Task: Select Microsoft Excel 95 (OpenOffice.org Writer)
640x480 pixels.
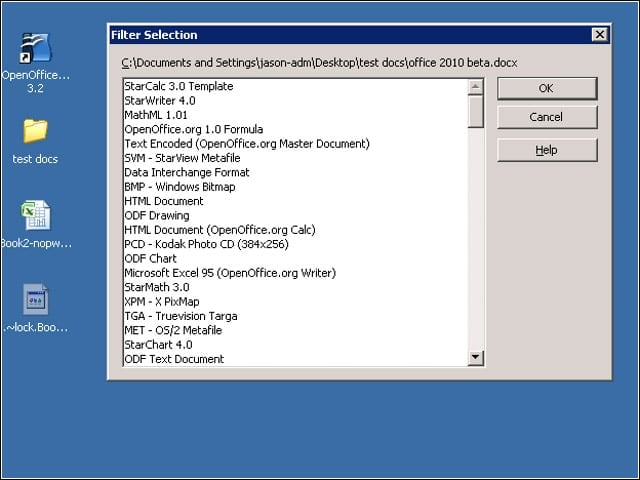Action: pos(296,273)
